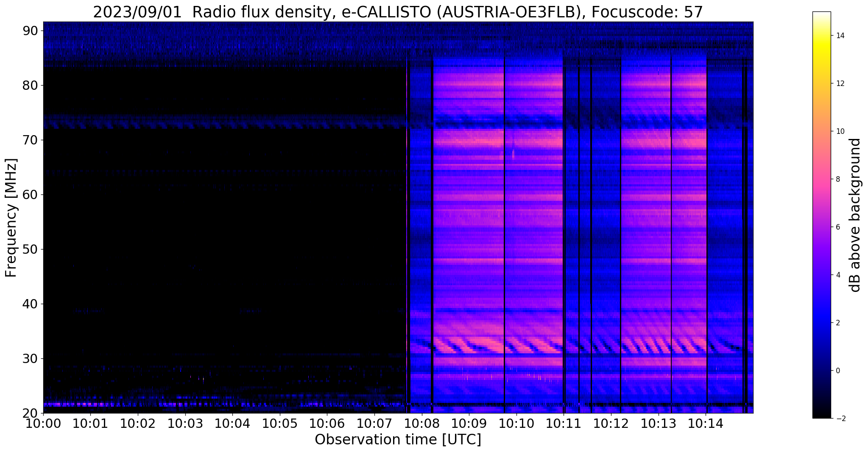Click the x-axis tick label '10:00'

(x=43, y=423)
